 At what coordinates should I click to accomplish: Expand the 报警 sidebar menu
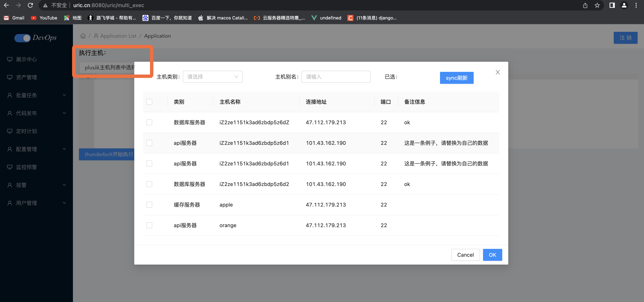[36, 185]
